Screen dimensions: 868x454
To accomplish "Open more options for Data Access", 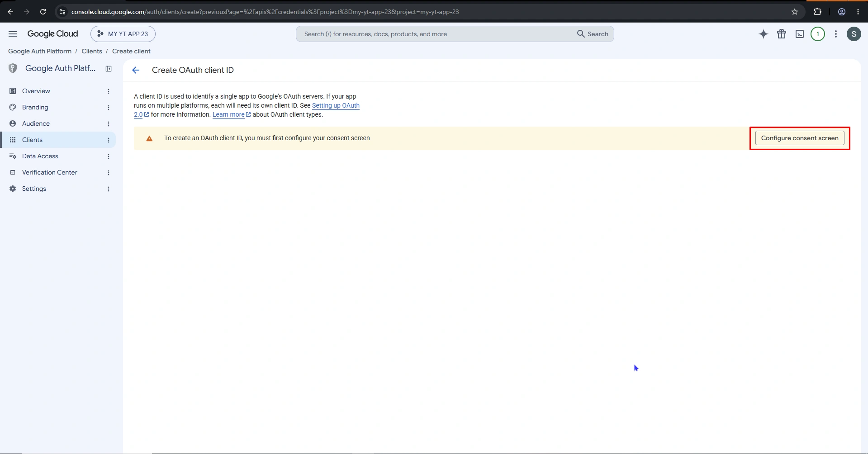I will tap(109, 156).
